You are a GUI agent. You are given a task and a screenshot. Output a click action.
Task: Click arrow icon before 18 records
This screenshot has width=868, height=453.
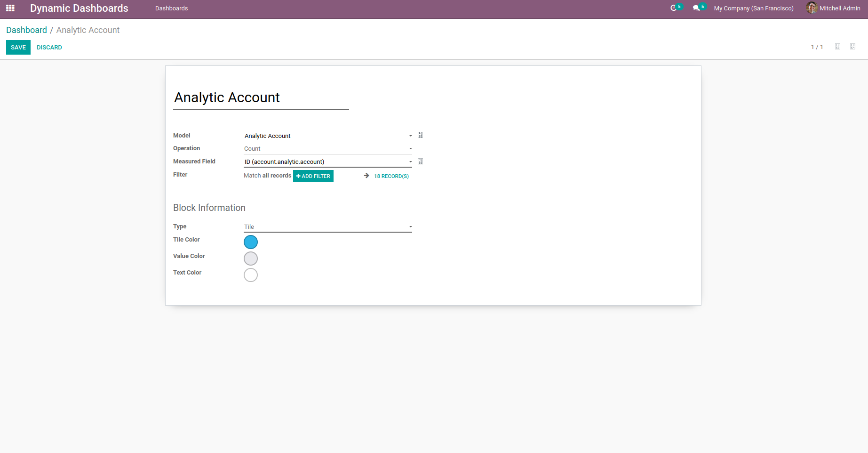click(366, 176)
